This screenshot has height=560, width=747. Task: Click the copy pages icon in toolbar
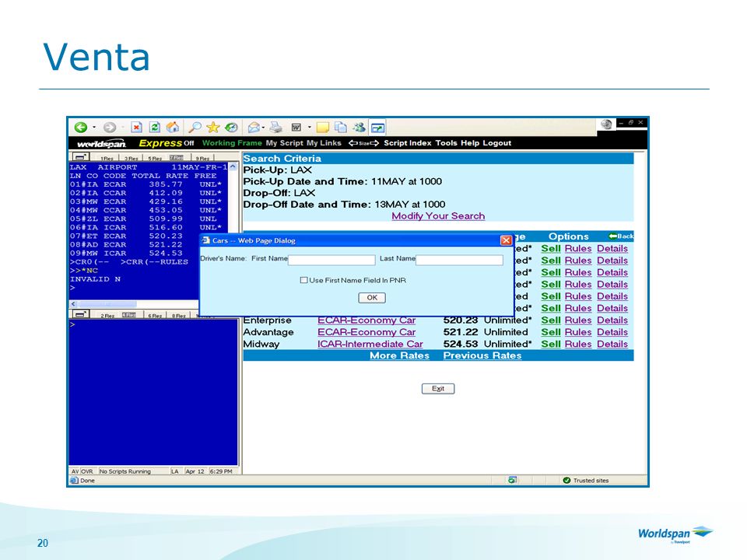341,127
